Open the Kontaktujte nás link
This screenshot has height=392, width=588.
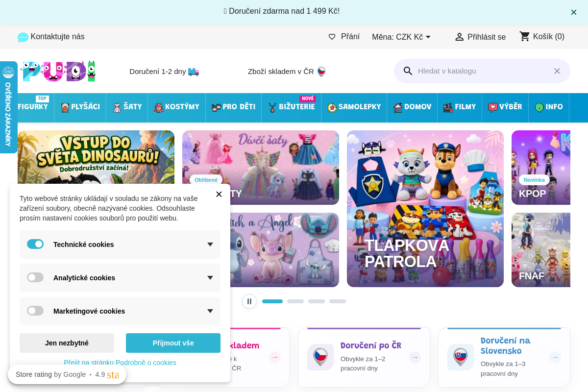(x=57, y=37)
